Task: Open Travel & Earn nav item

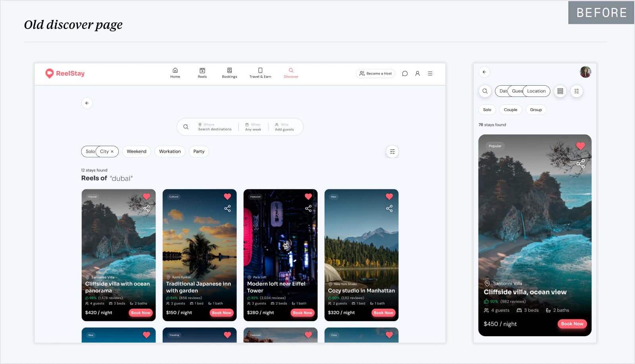Action: [x=260, y=73]
